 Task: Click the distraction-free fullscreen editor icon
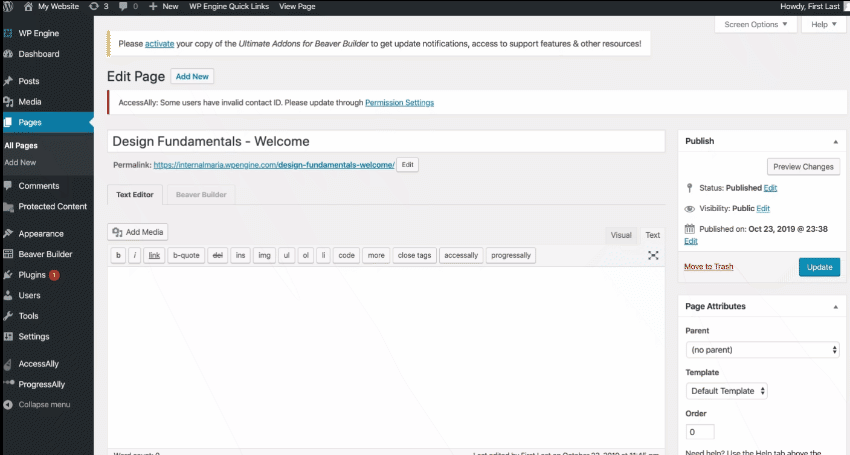[x=653, y=255]
